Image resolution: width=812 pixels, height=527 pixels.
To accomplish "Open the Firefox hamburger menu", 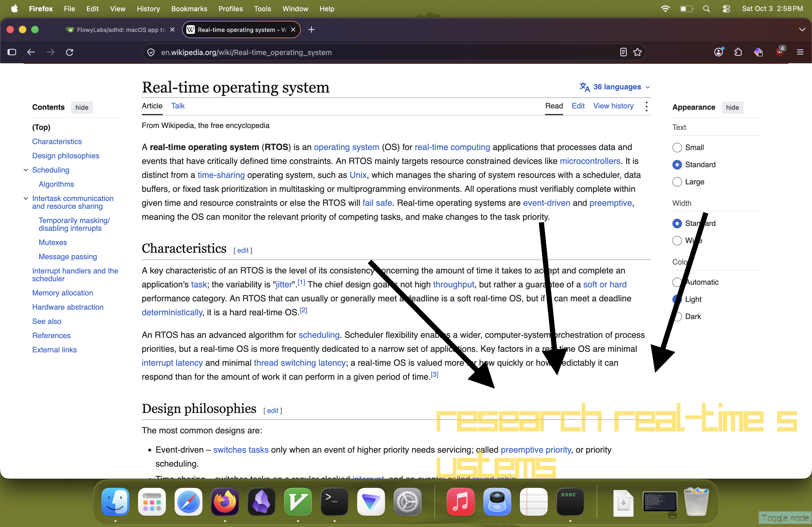I will tap(800, 52).
